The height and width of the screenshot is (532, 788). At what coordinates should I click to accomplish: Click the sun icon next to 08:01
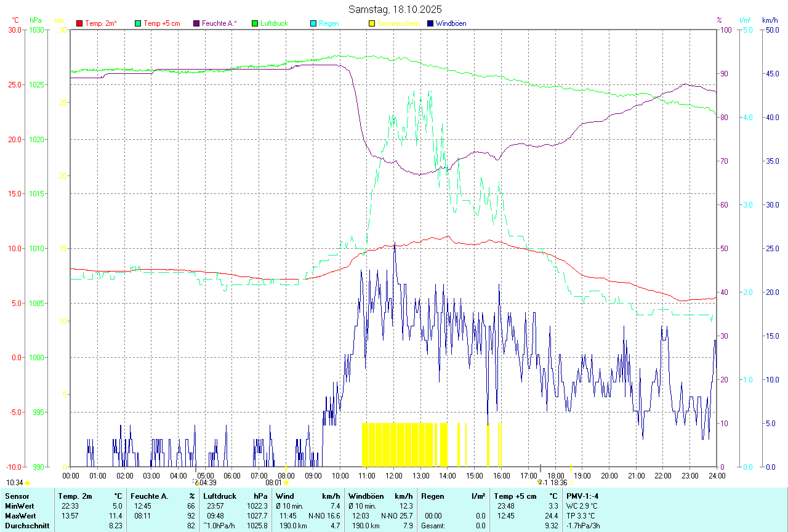286,483
